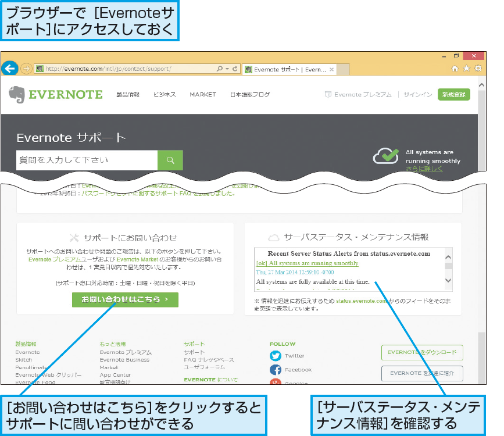This screenshot has height=436, width=504.
Task: Click EVERNOTE をダウンロード button
Action: pyautogui.click(x=422, y=352)
